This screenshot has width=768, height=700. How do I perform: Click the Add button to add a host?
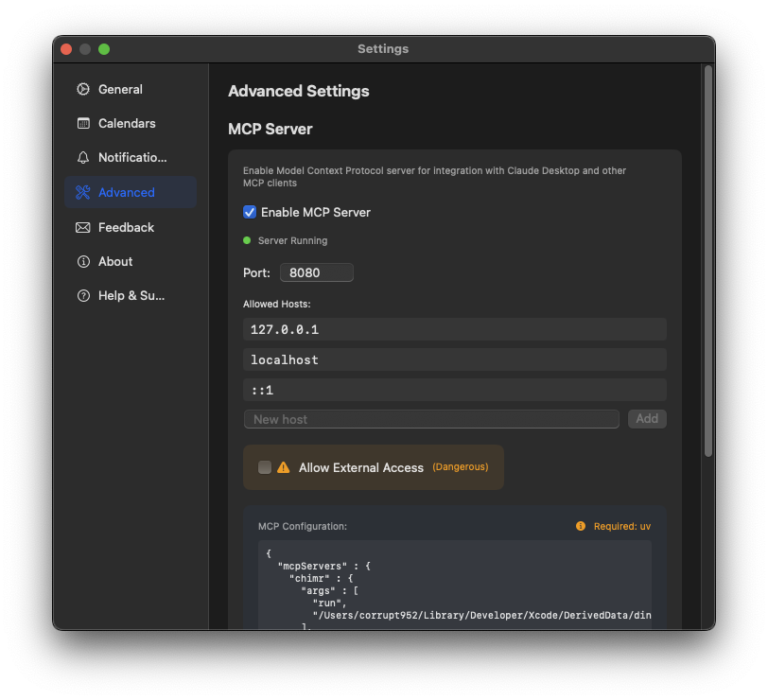click(647, 418)
